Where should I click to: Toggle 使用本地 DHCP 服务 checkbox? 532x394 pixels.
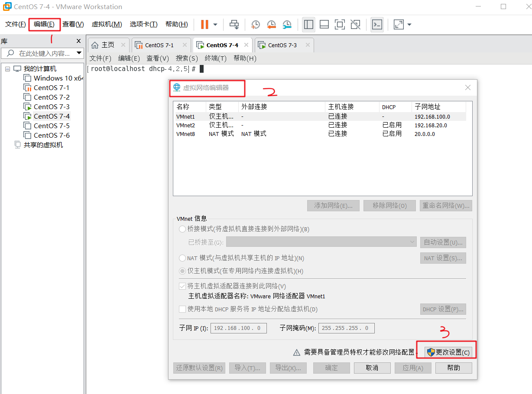click(x=182, y=309)
